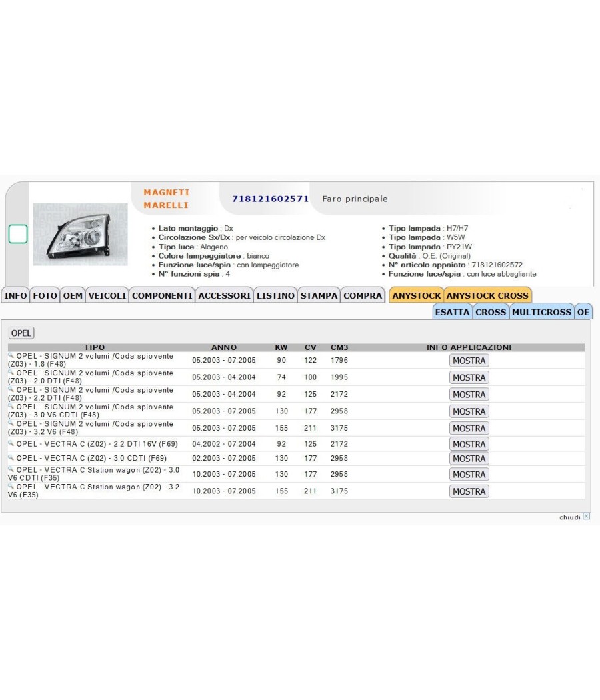Viewport: 600px width, 700px height.
Task: Click the 'Tipo lampada : H7/H7' attribute
Action: [x=428, y=228]
